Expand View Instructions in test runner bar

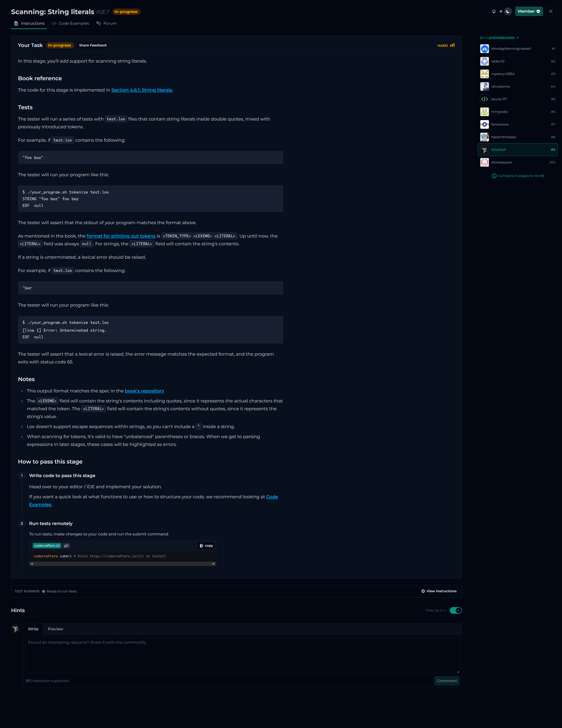click(438, 591)
